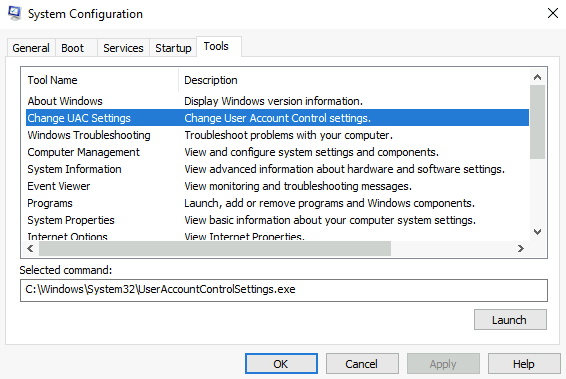Click inside the Selected command field
The image size is (566, 379).
(x=284, y=290)
